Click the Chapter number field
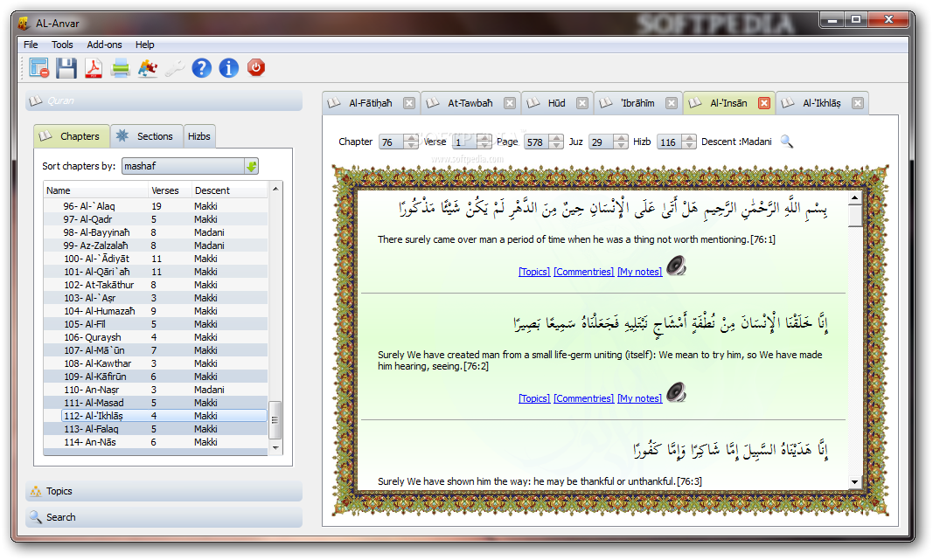This screenshot has width=933, height=560. point(392,142)
